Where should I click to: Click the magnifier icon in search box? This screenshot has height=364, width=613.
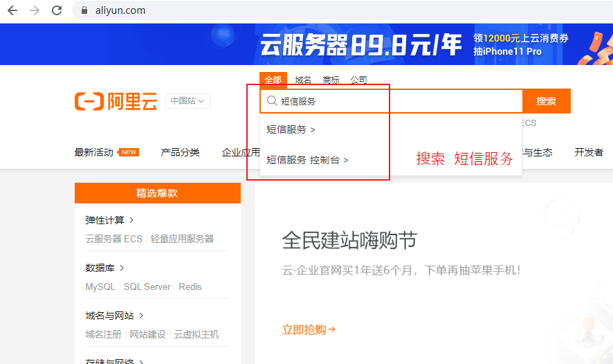coord(272,101)
